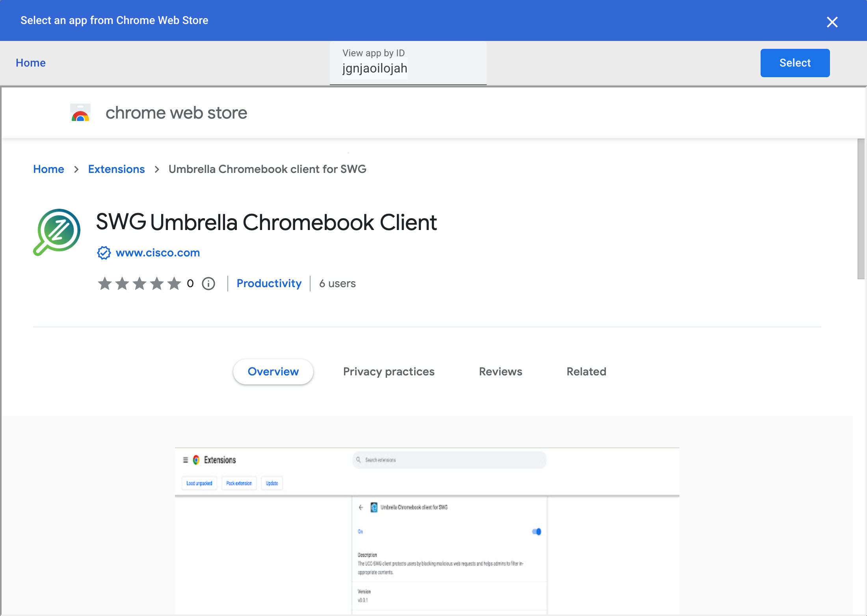Click the blue Select button
867x616 pixels.
(x=795, y=63)
